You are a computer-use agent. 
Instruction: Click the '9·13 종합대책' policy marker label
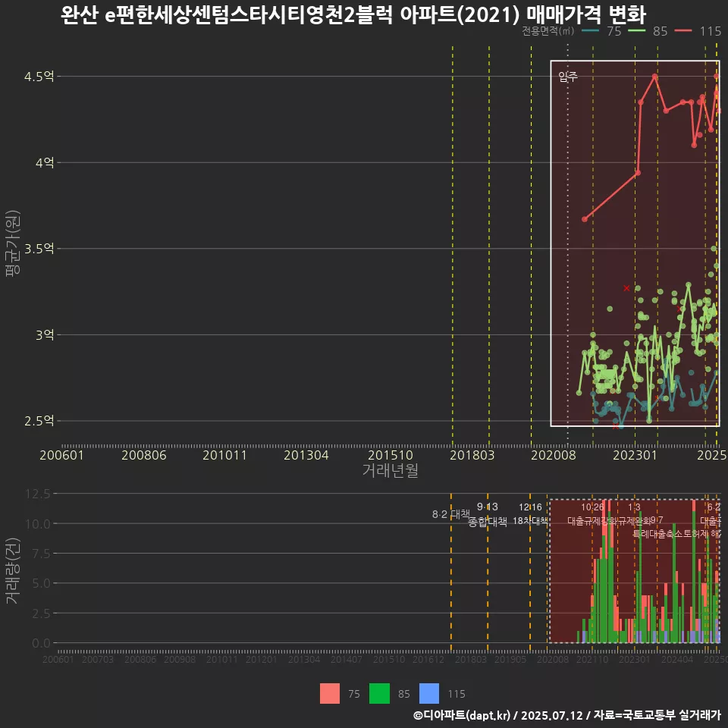tap(488, 514)
